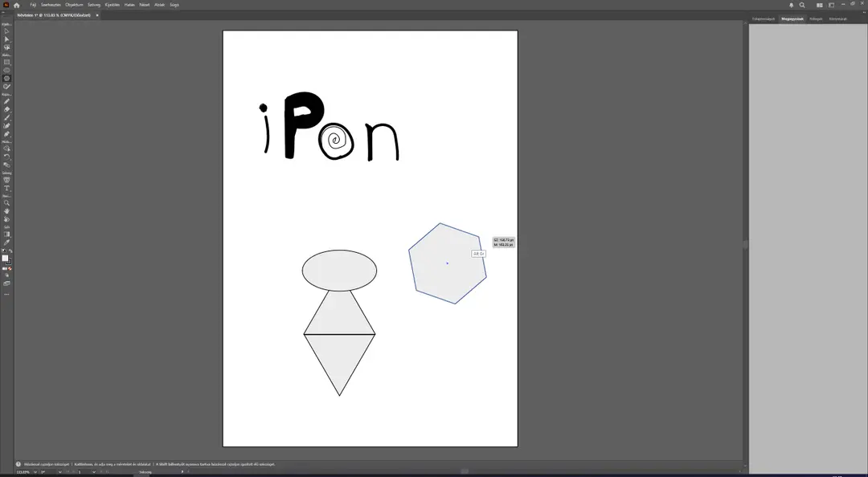Select the Selection arrow tool
Image resolution: width=868 pixels, height=477 pixels.
tap(6, 31)
